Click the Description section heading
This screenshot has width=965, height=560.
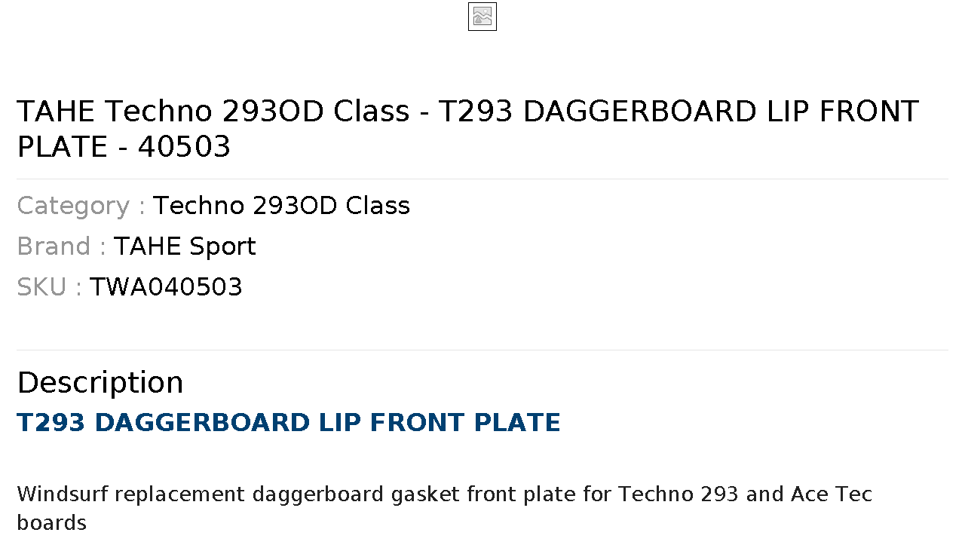point(100,383)
